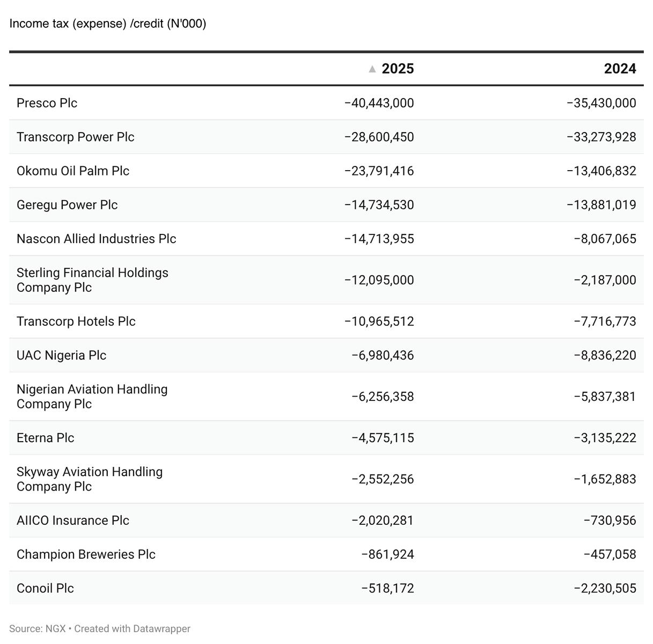Image resolution: width=653 pixels, height=644 pixels.
Task: Click Geregu Power Plc row label
Action: 67,204
